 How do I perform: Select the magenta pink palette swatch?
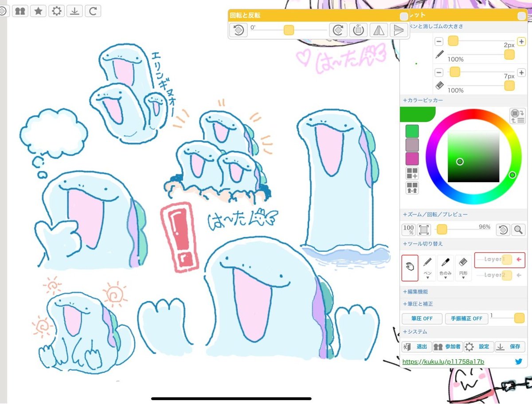point(412,159)
